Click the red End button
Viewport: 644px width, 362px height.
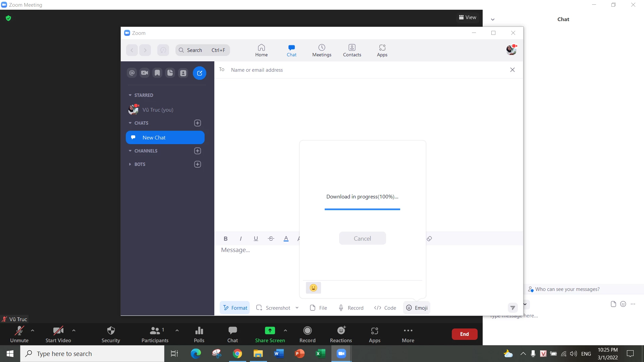coord(464,334)
